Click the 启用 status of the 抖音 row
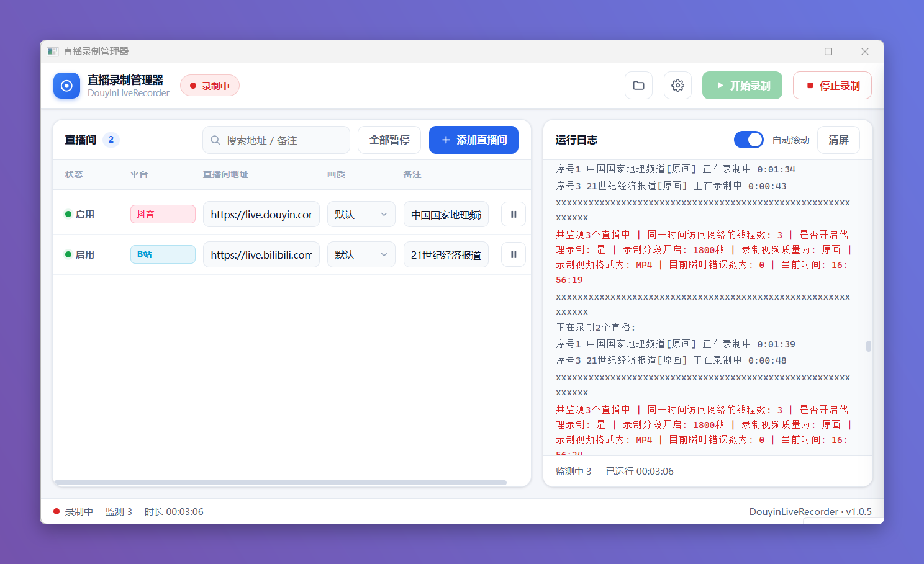 click(79, 214)
